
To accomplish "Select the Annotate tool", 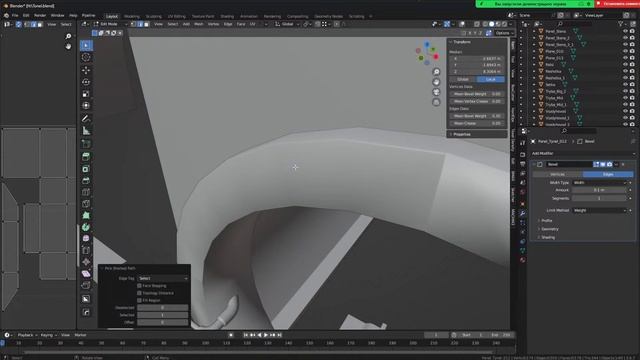I will [x=86, y=119].
